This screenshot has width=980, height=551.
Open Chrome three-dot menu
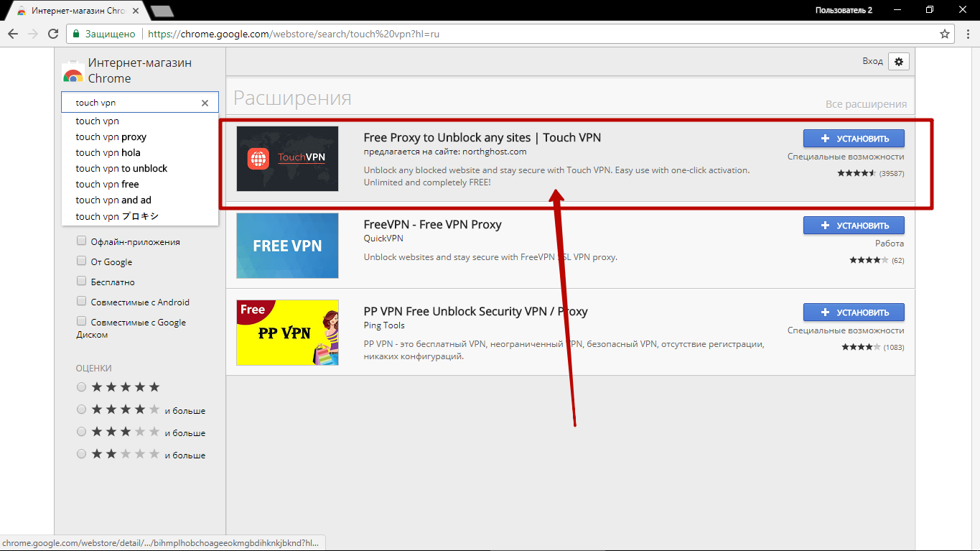point(966,34)
